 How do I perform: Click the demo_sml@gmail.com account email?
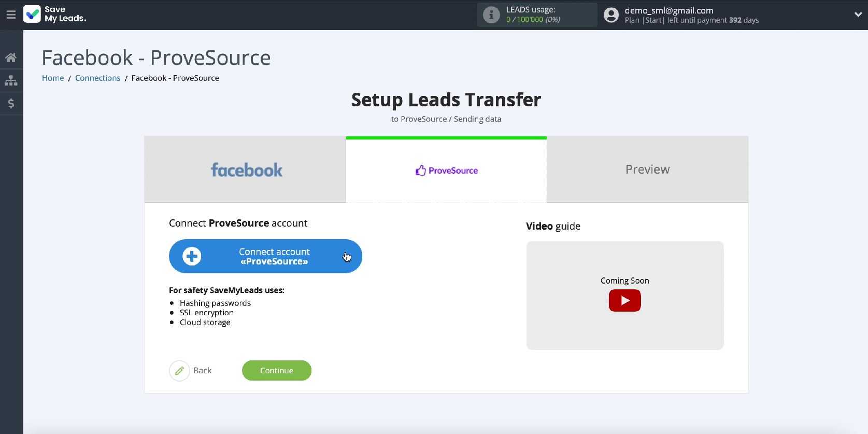pos(668,10)
